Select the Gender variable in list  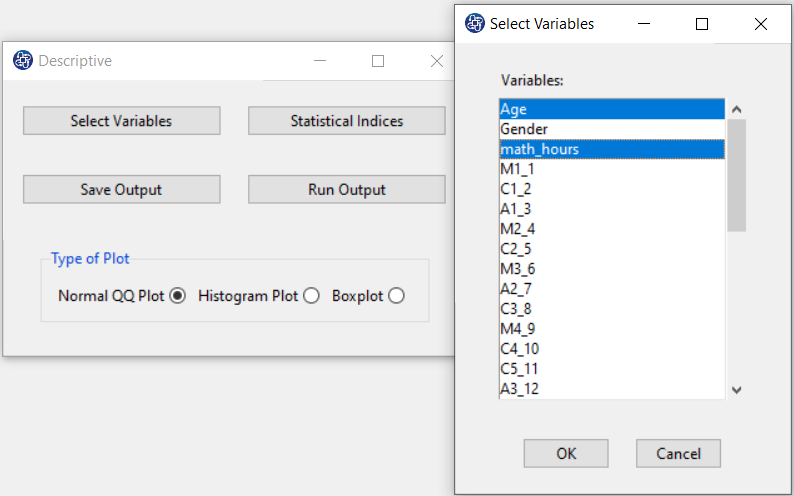(x=612, y=129)
